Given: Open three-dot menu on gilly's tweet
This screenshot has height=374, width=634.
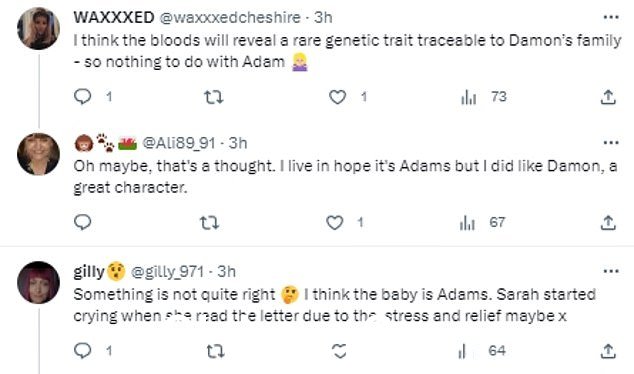Looking at the screenshot, I should (611, 271).
